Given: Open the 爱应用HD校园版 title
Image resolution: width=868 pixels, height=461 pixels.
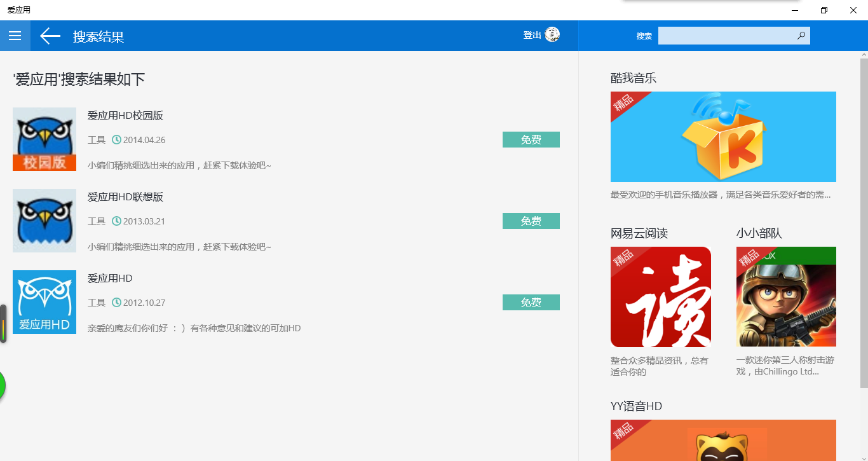Looking at the screenshot, I should (126, 116).
